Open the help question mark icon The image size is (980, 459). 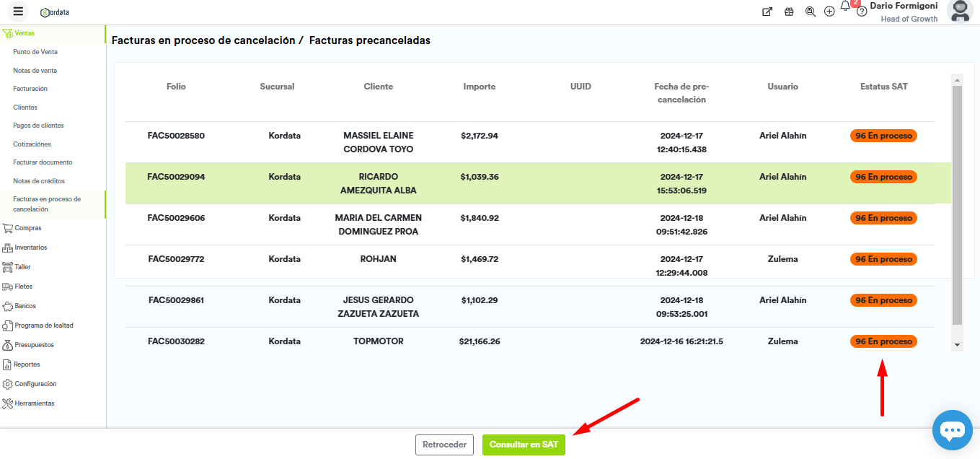pyautogui.click(x=861, y=12)
